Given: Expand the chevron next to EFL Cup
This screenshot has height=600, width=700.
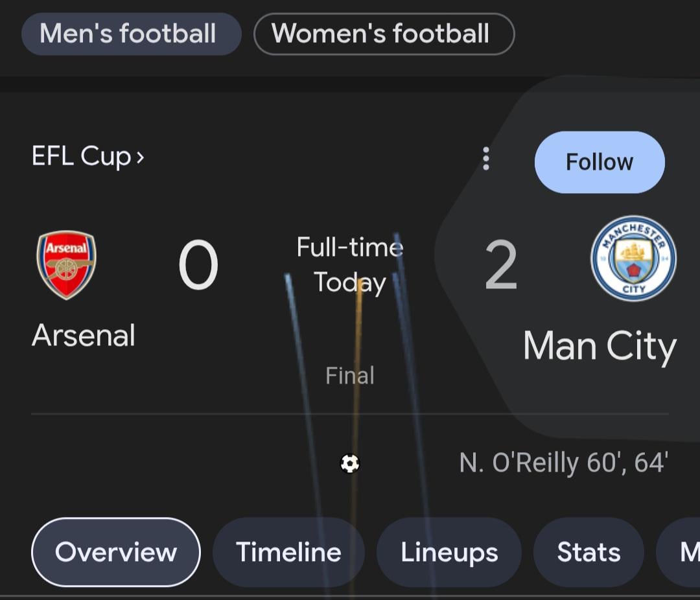Looking at the screenshot, I should 140,157.
